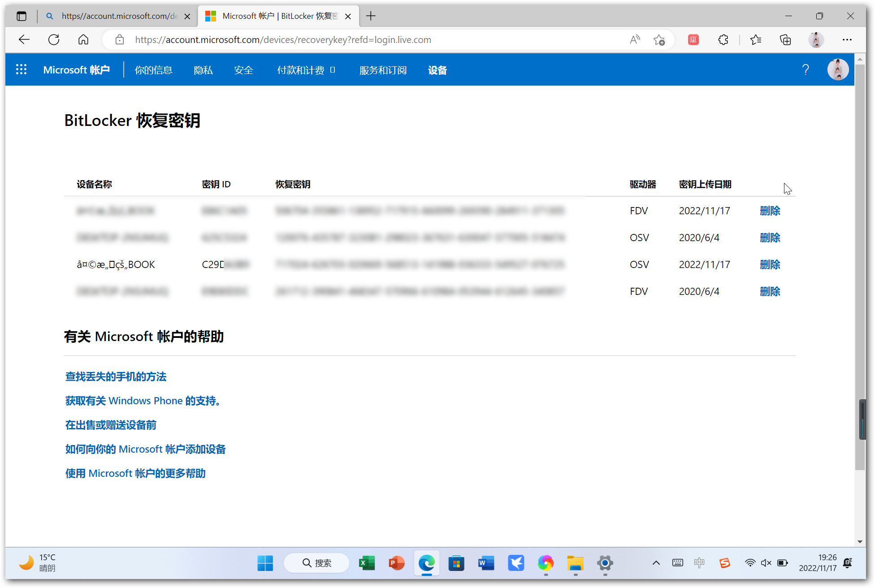
Task: Launch PowerPoint from the taskbar
Action: coord(396,563)
